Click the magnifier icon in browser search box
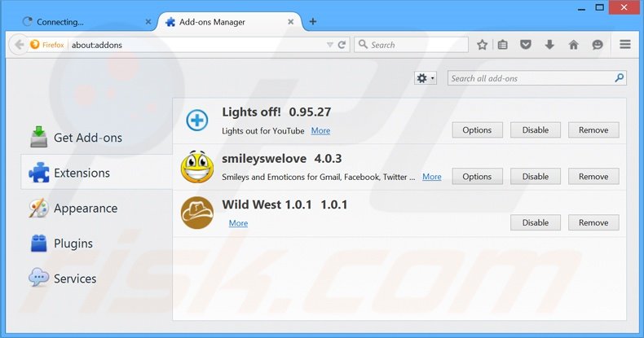The width and height of the screenshot is (644, 338). pyautogui.click(x=363, y=44)
